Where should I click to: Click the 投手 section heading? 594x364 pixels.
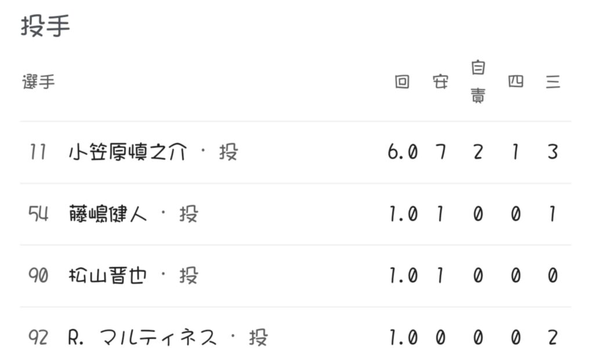45,27
